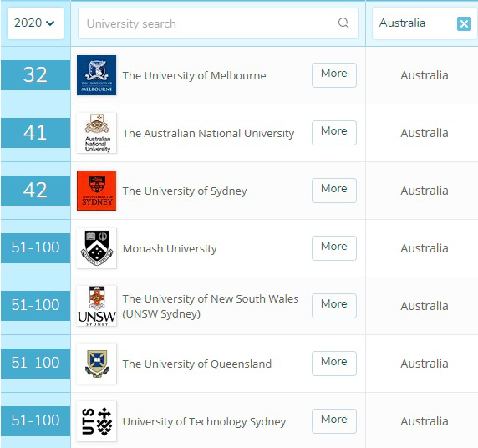Image resolution: width=478 pixels, height=448 pixels.
Task: Select the 51-100 rank for Queensland
Action: click(35, 364)
